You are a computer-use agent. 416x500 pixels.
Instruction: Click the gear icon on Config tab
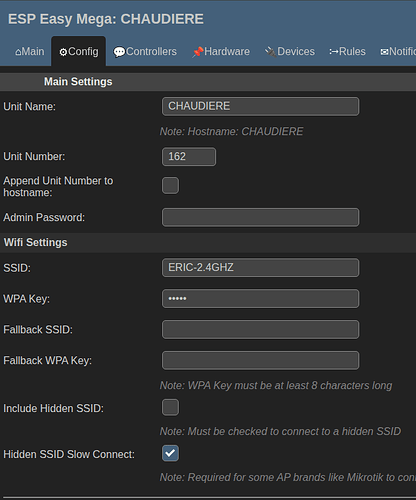[63, 52]
